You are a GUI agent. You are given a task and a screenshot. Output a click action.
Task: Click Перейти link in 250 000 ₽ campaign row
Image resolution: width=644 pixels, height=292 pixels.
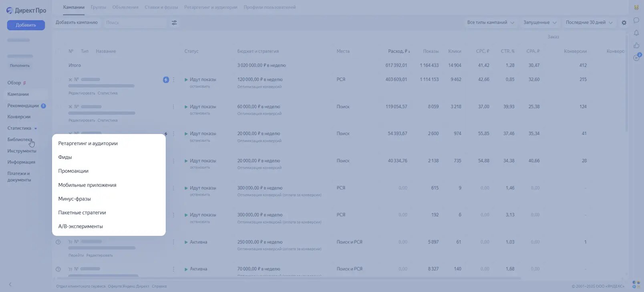(x=76, y=255)
